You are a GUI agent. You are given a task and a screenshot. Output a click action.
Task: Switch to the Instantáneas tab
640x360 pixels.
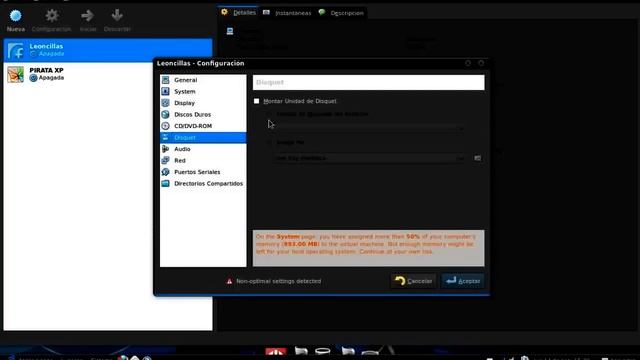click(x=287, y=13)
